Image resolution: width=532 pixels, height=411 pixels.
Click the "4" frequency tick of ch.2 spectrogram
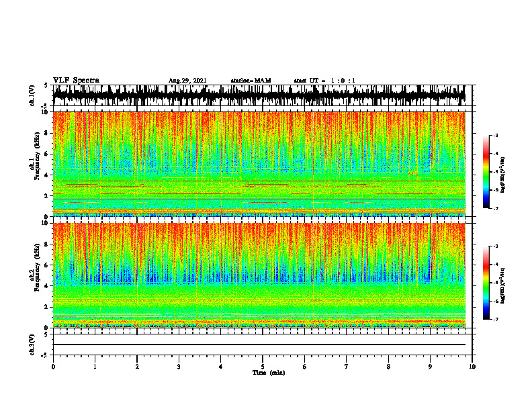point(47,286)
